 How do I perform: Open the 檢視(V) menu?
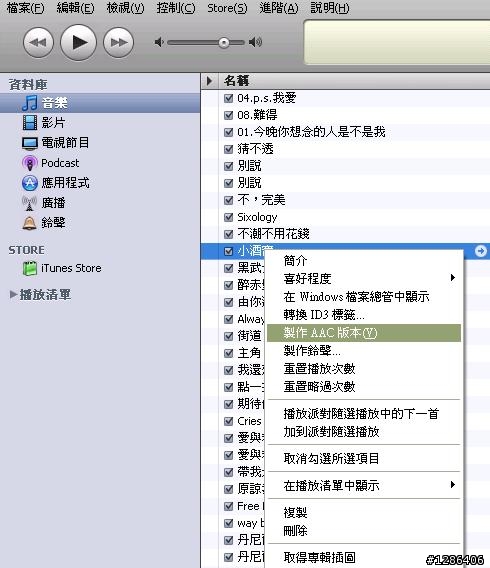(125, 8)
